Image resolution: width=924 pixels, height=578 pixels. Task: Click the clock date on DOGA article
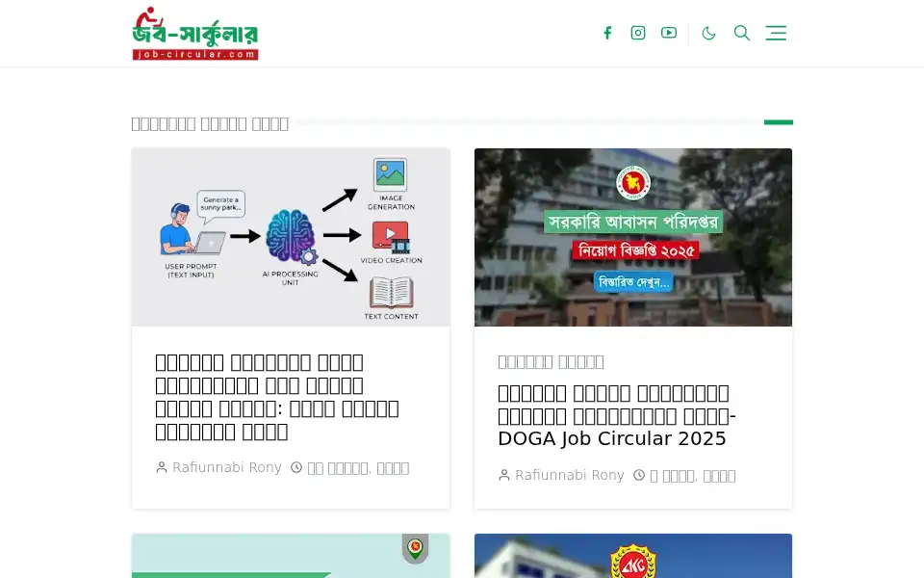click(x=684, y=475)
